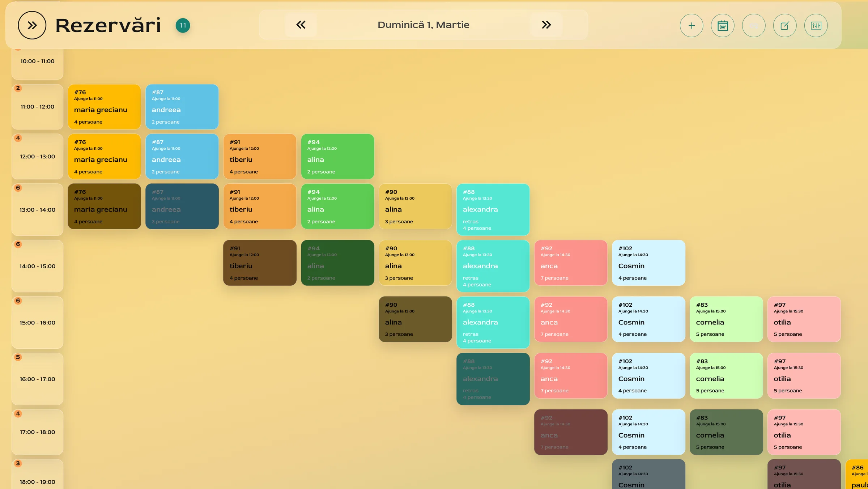Expand sidebar with double-chevron circle button
The height and width of the screenshot is (489, 868).
pos(32,25)
